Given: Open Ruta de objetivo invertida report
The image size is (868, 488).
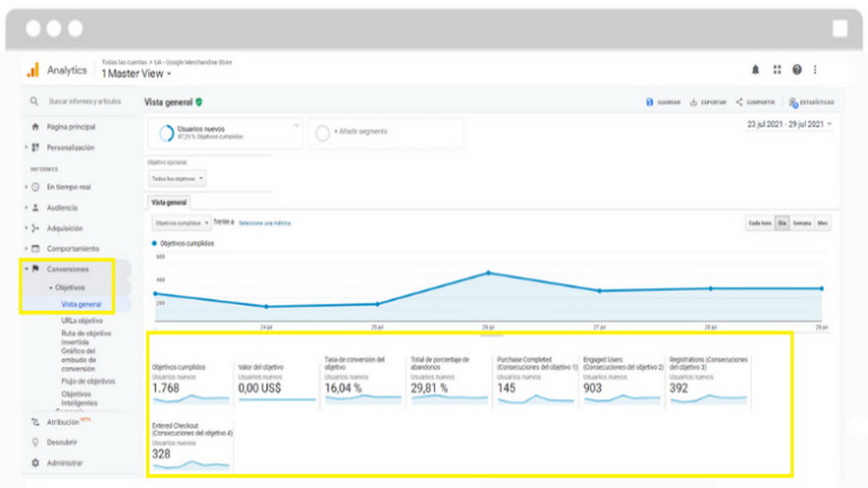Looking at the screenshot, I should coord(87,337).
